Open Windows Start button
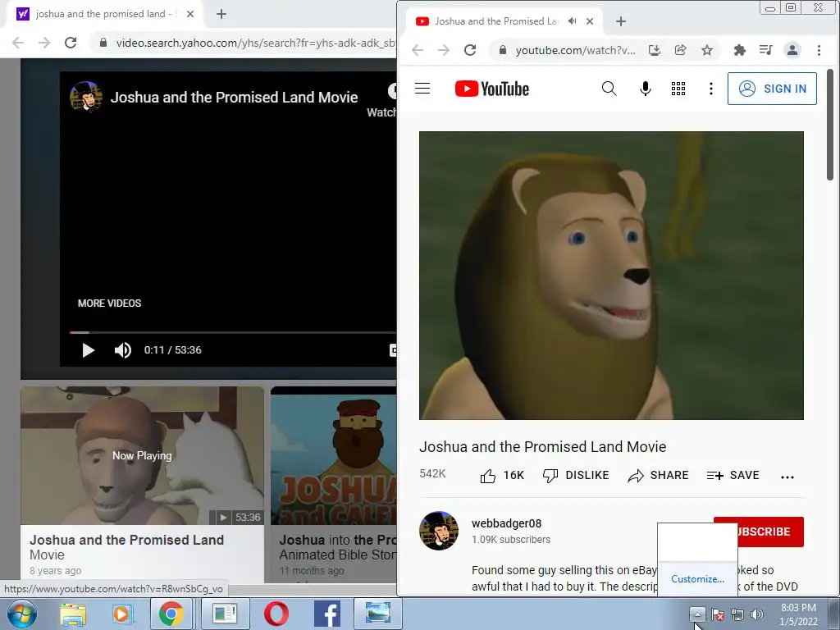This screenshot has width=840, height=630. click(21, 614)
